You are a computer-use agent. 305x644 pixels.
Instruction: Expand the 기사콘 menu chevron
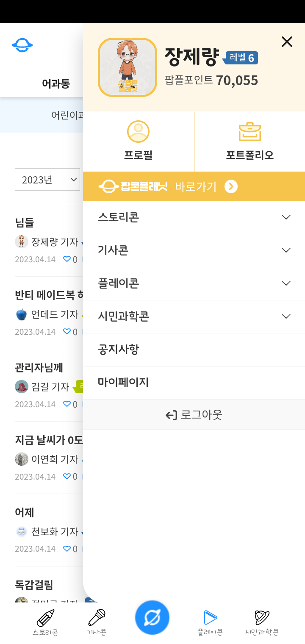point(286,250)
